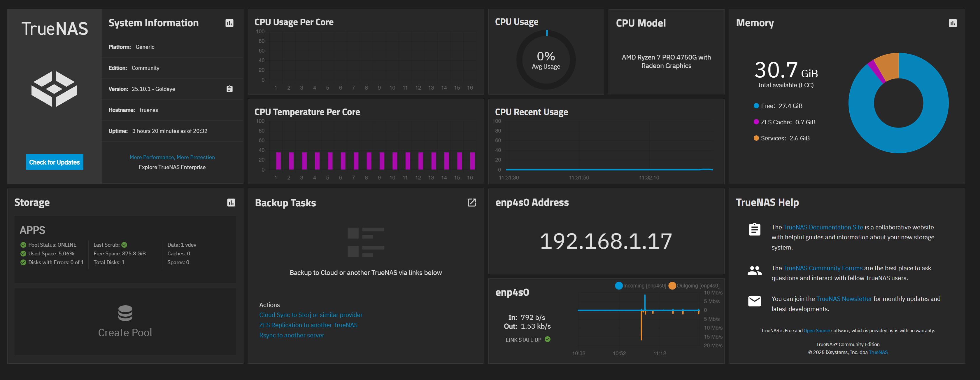Open More Performance, More Protection link
This screenshot has width=980, height=380.
pyautogui.click(x=172, y=157)
